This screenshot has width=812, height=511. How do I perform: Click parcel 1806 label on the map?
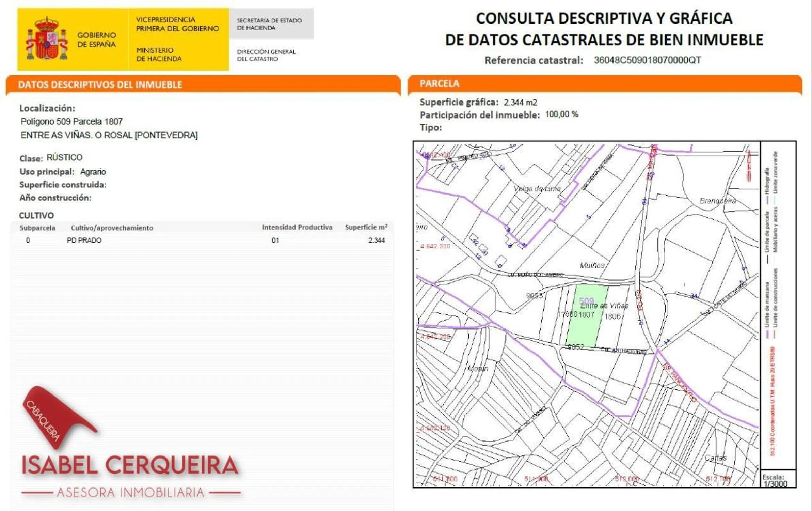(612, 316)
